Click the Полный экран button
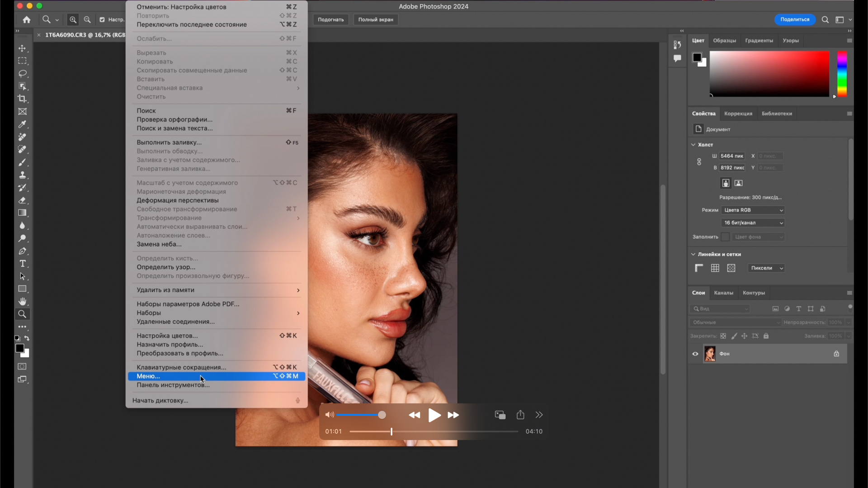Viewport: 868px width, 488px height. pyautogui.click(x=375, y=19)
